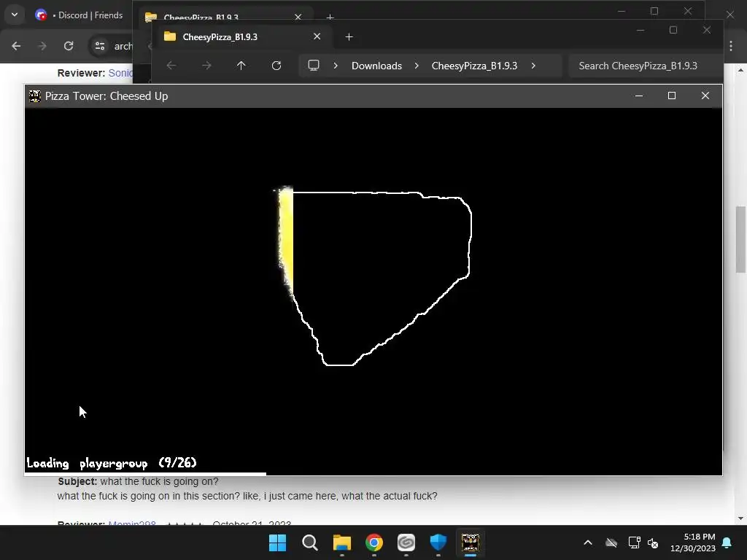
Task: Open the Chrome tab search dropdown
Action: tap(15, 15)
